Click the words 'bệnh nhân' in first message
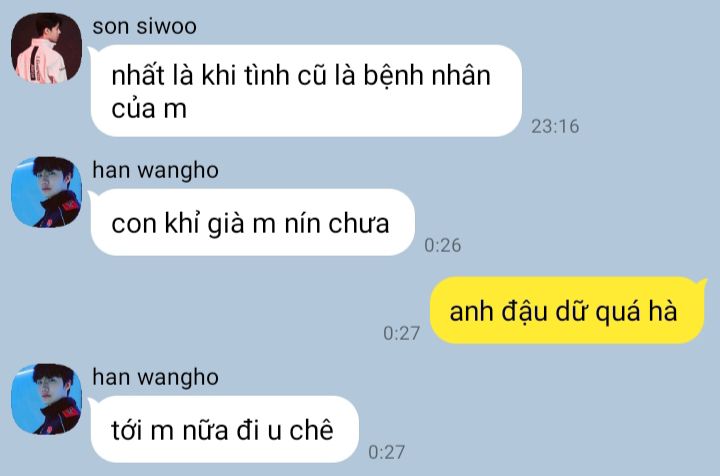The height and width of the screenshot is (476, 720). 427,76
